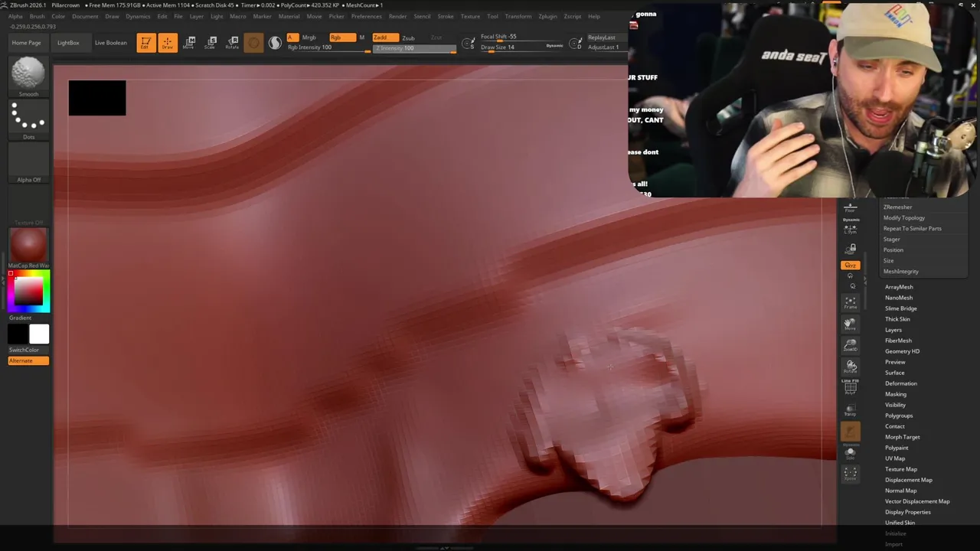980x551 pixels.
Task: Activate Edit mode button
Action: pos(145,43)
